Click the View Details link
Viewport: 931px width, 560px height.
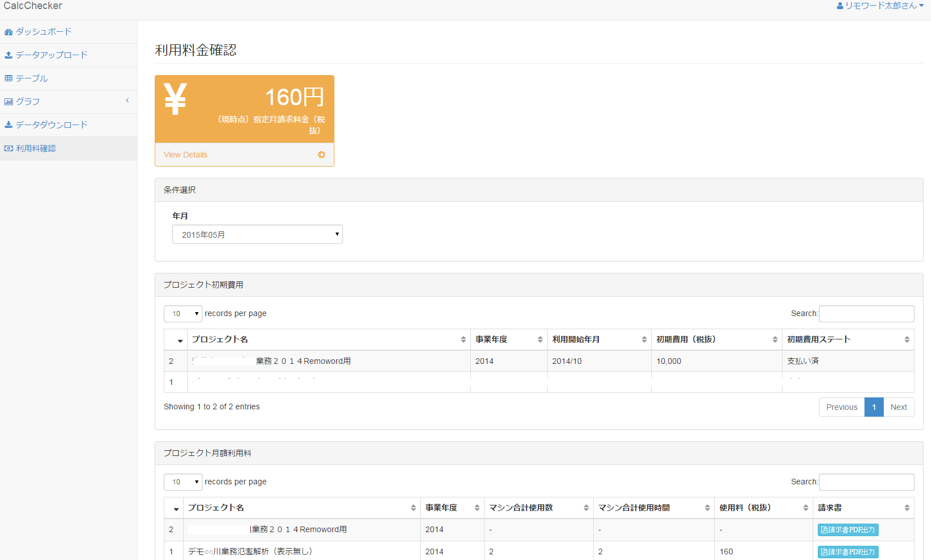click(185, 155)
